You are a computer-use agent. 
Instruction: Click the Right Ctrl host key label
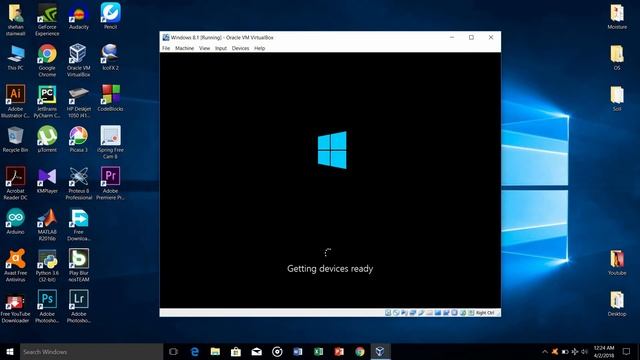[485, 313]
